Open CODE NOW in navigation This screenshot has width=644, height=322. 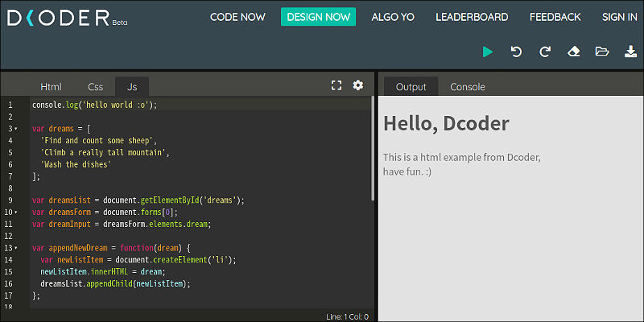point(237,17)
